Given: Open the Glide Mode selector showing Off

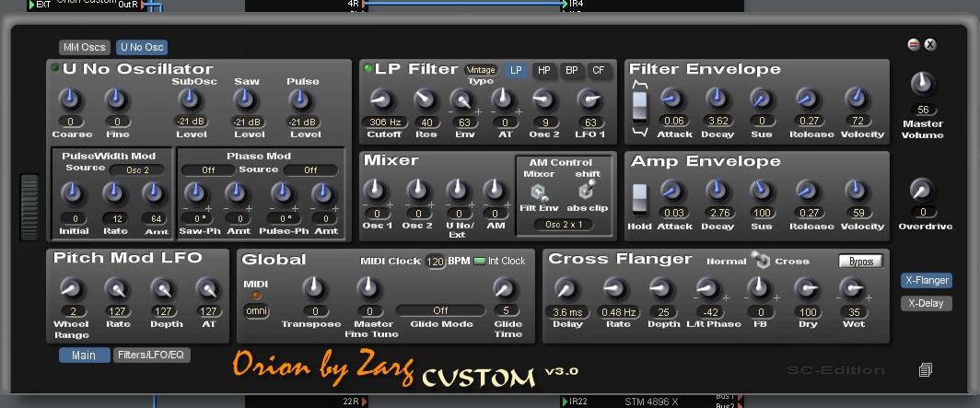Looking at the screenshot, I should tap(440, 311).
